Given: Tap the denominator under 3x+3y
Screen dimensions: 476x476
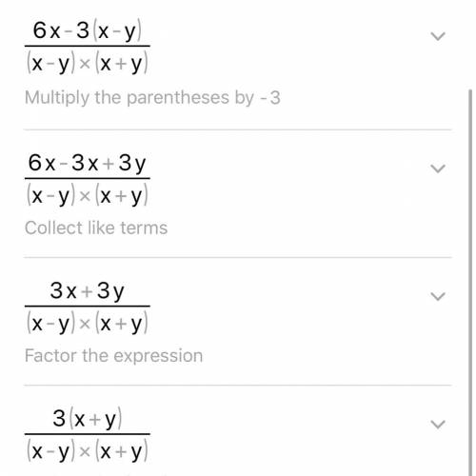Looking at the screenshot, I should 88,323.
